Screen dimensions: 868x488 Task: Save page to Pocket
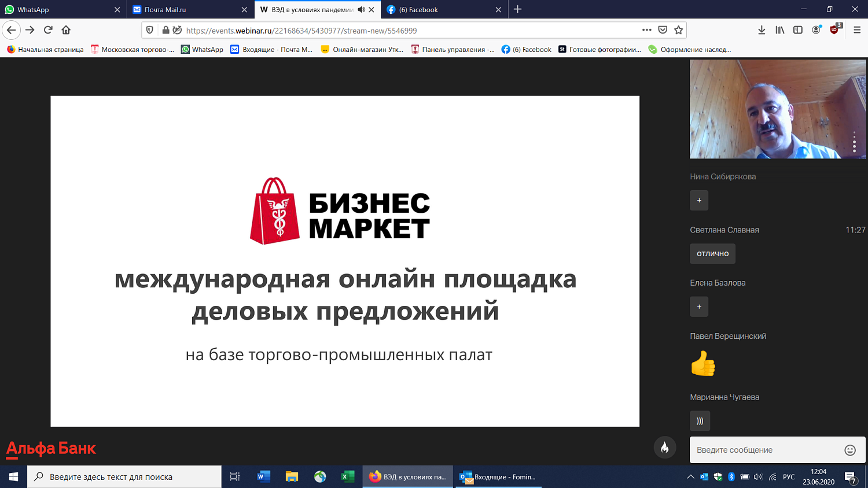pyautogui.click(x=663, y=30)
